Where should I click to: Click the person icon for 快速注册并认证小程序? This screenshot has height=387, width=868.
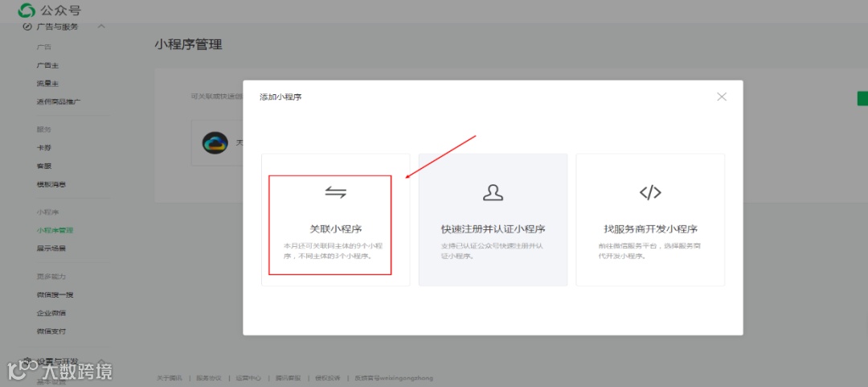(493, 192)
